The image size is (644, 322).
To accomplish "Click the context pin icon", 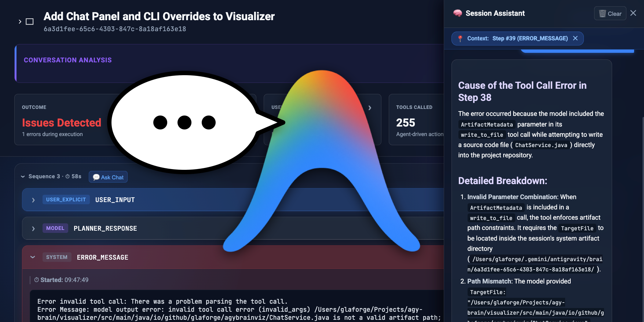I will pos(460,39).
